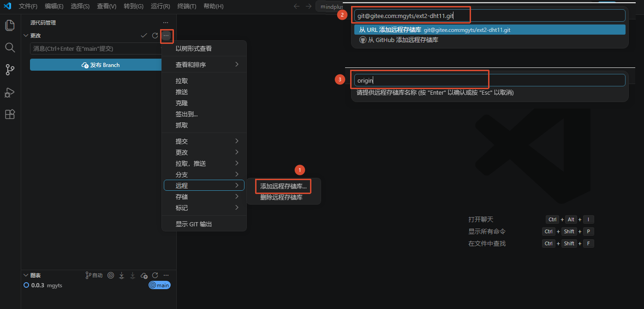This screenshot has width=644, height=309.
Task: Expand the 提交 submenu
Action: pyautogui.click(x=204, y=141)
